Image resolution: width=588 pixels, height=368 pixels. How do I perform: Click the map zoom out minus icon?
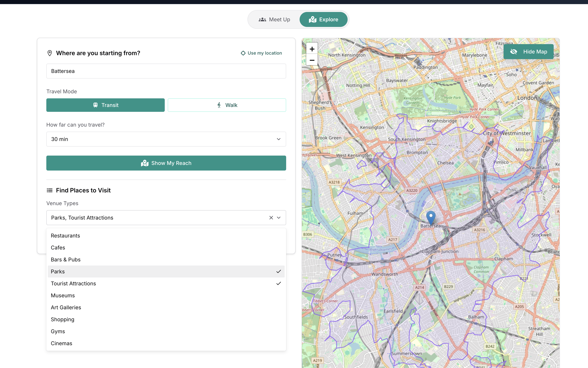(312, 60)
